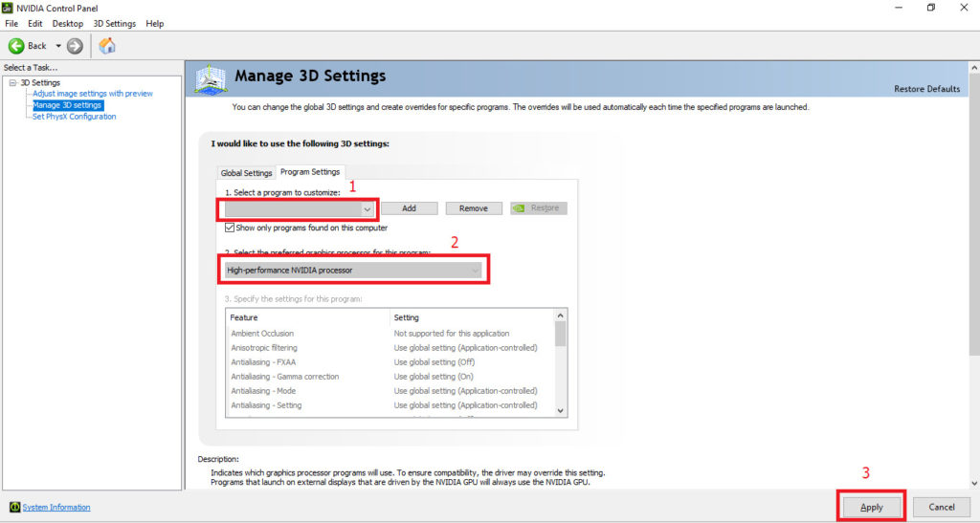Click main panel scroll down arrow
This screenshot has width=980, height=523.
[974, 483]
